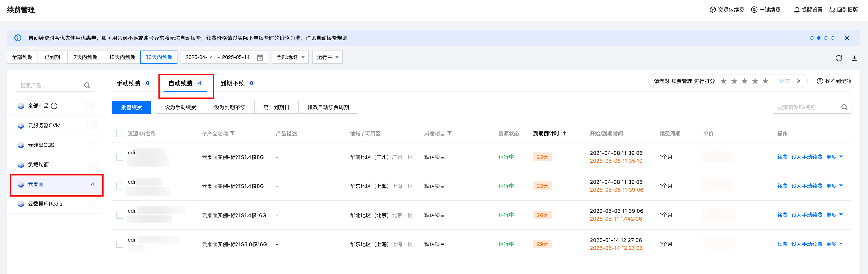Open the calendar date picker icon

tap(259, 57)
